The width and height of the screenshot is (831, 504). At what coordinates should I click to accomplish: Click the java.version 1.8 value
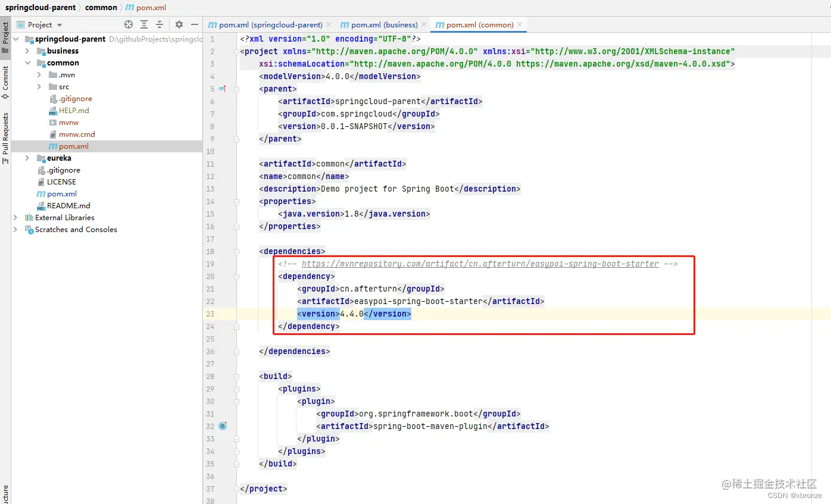(x=352, y=214)
